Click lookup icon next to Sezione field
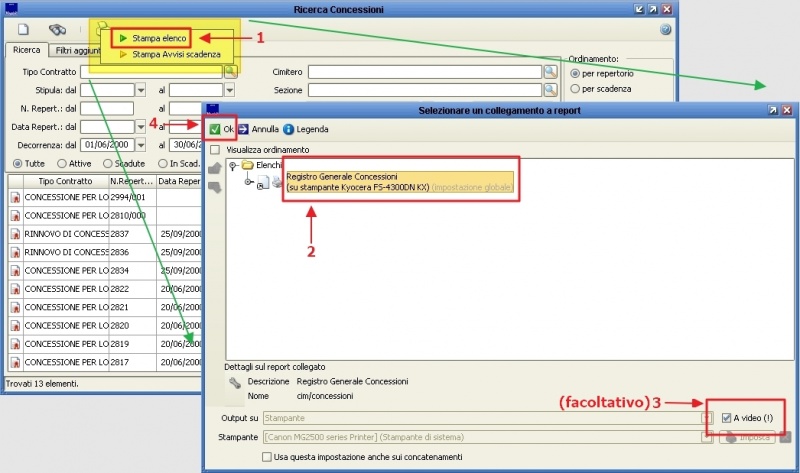The width and height of the screenshot is (800, 473). (x=551, y=90)
